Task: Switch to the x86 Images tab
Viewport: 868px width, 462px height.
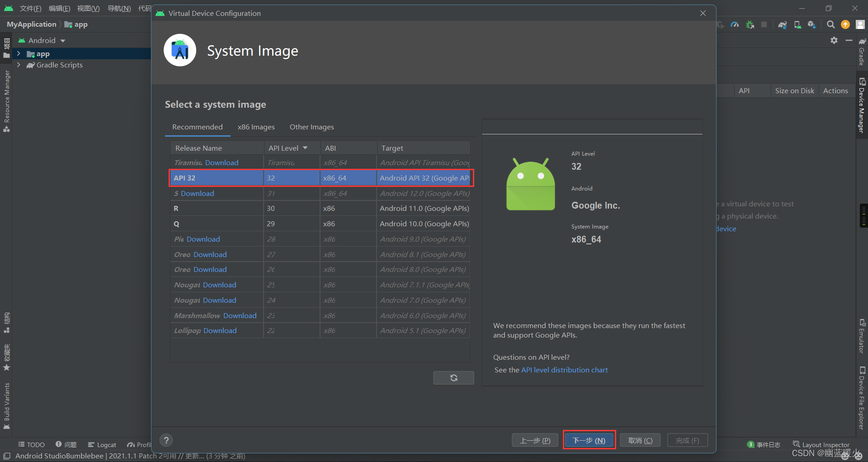Action: (256, 127)
